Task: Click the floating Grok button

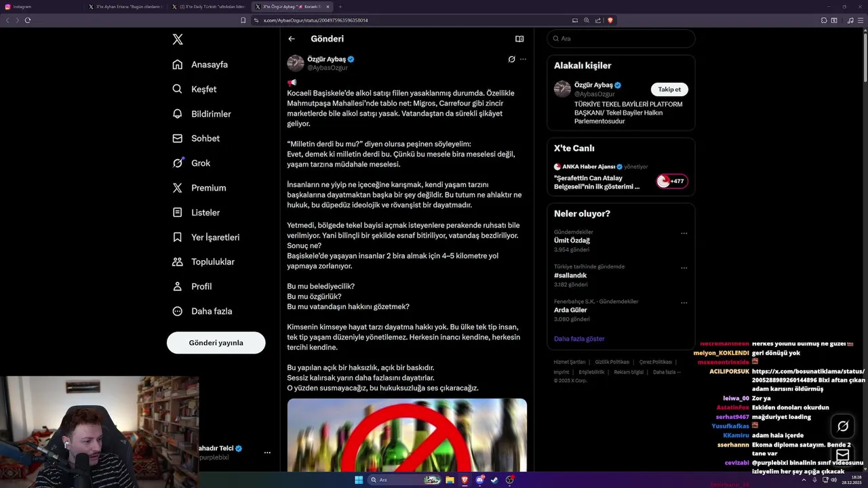Action: pyautogui.click(x=843, y=426)
